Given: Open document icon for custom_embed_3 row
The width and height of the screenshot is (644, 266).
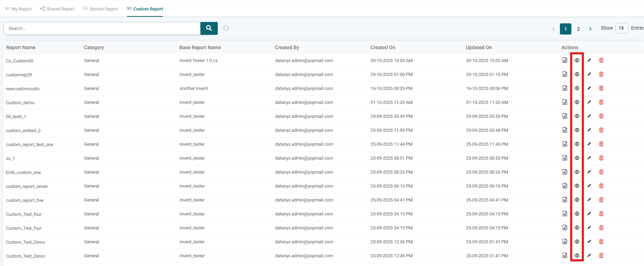Looking at the screenshot, I should point(565,130).
